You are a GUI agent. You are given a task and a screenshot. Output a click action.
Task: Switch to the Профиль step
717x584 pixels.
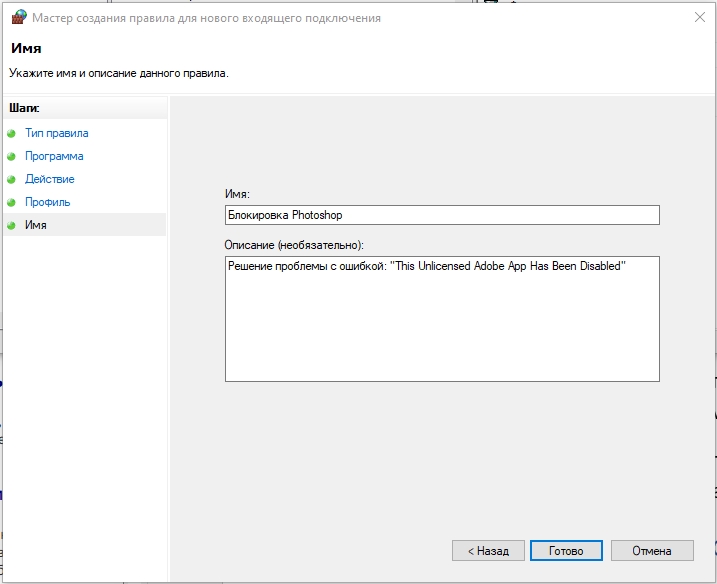point(47,202)
